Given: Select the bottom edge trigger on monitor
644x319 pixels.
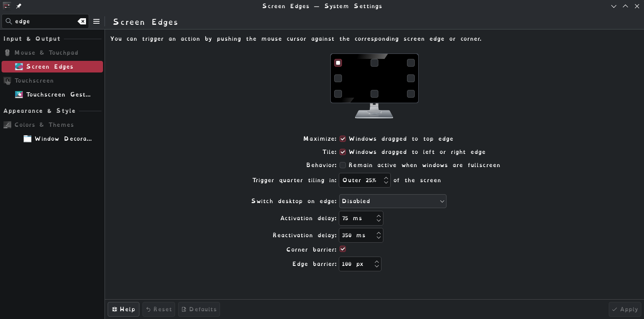Looking at the screenshot, I should (374, 94).
